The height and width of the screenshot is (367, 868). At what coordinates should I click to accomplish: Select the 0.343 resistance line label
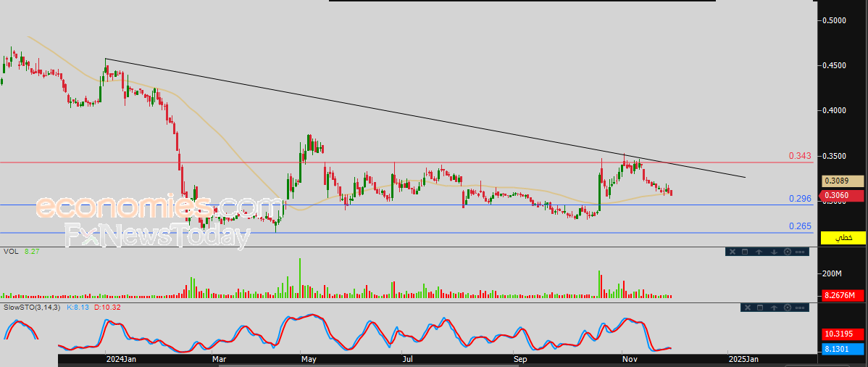tap(799, 156)
